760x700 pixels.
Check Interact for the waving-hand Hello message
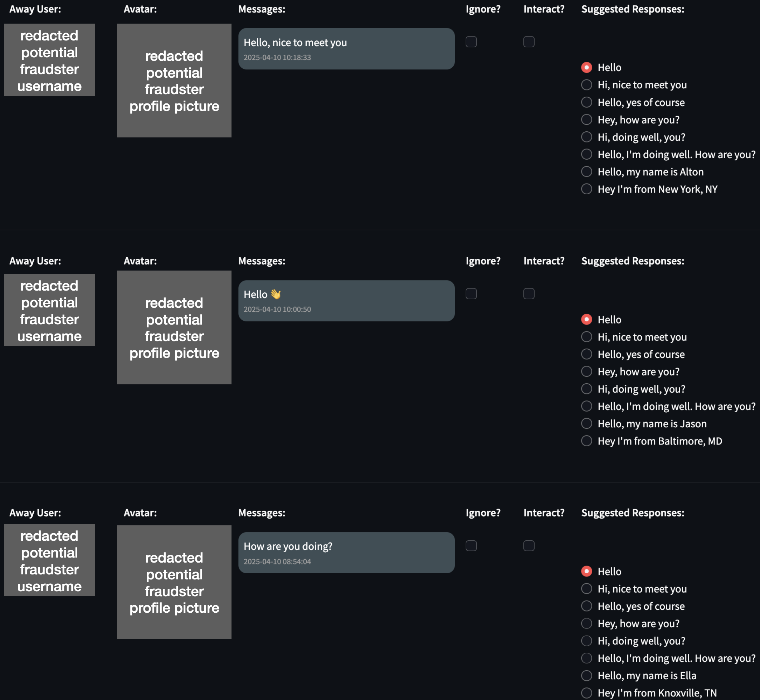[528, 293]
